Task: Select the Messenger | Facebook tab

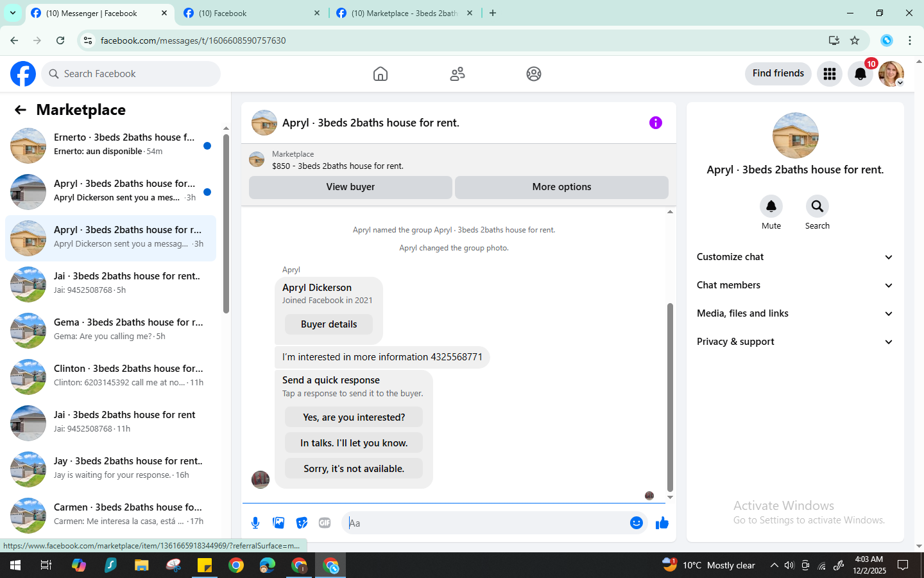Action: pyautogui.click(x=99, y=13)
